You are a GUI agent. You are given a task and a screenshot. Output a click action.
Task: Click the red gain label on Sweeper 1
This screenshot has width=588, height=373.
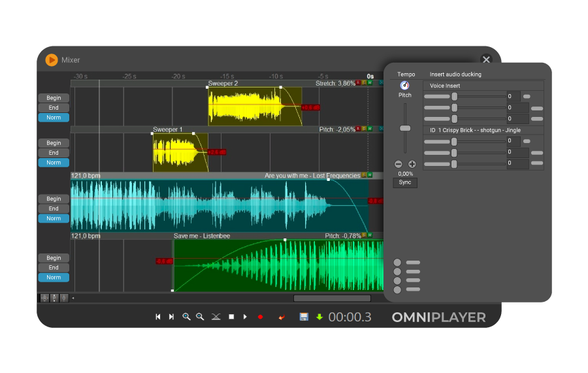tap(217, 152)
